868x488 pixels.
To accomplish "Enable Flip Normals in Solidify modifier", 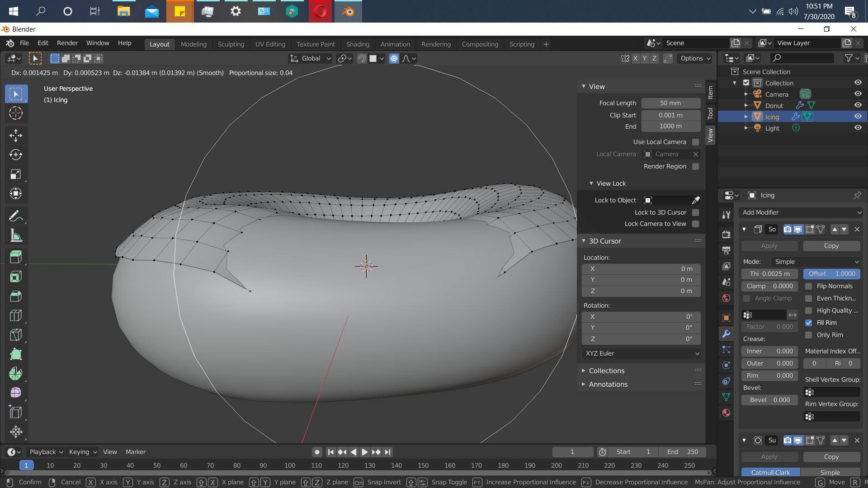I will click(x=809, y=286).
